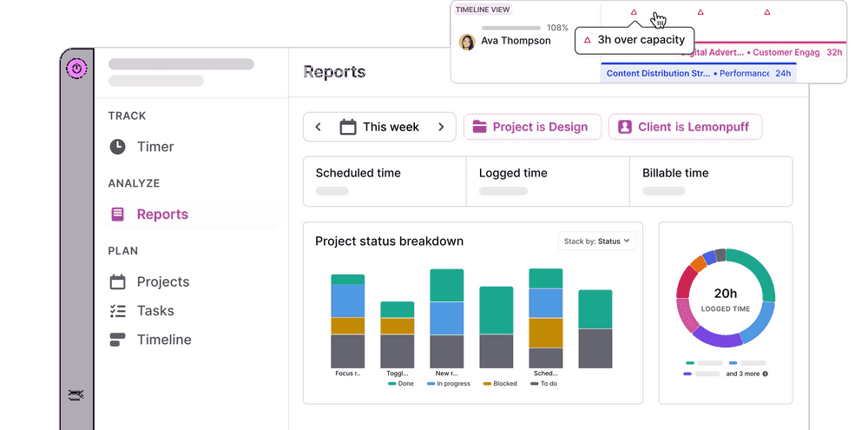The height and width of the screenshot is (430, 868).
Task: Click the Focus r.. bar label
Action: pyautogui.click(x=348, y=374)
